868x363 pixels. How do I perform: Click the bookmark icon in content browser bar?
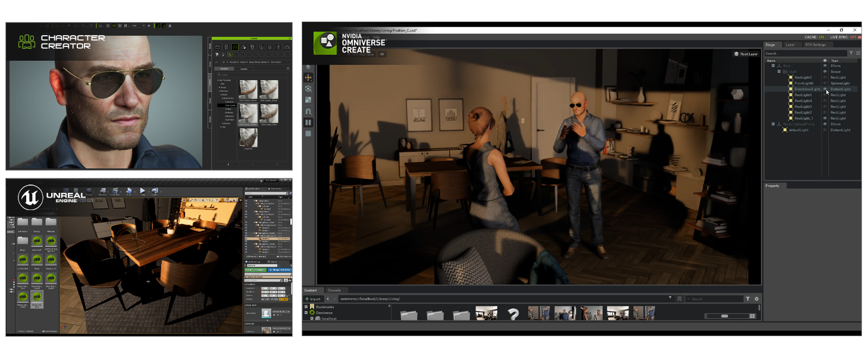(x=679, y=299)
